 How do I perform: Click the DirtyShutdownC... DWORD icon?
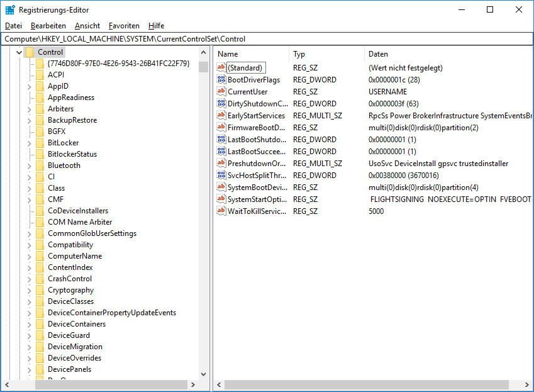point(221,103)
